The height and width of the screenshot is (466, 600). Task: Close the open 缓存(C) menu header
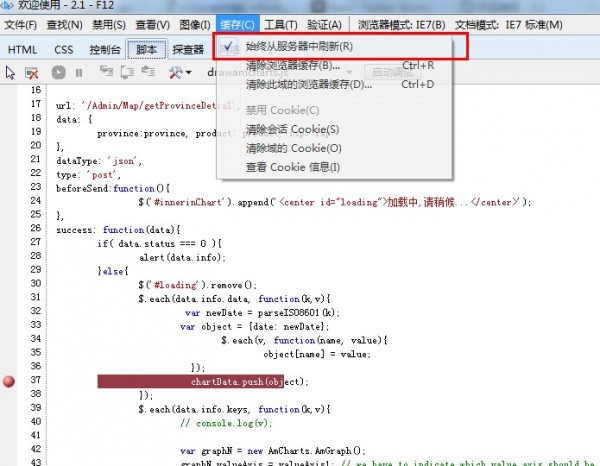pyautogui.click(x=237, y=25)
